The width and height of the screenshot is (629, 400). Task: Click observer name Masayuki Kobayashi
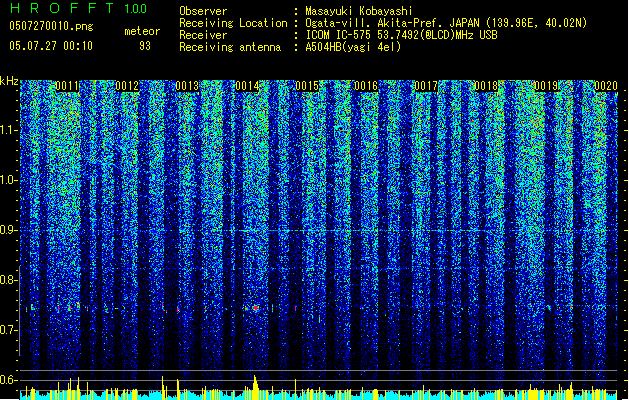(358, 11)
